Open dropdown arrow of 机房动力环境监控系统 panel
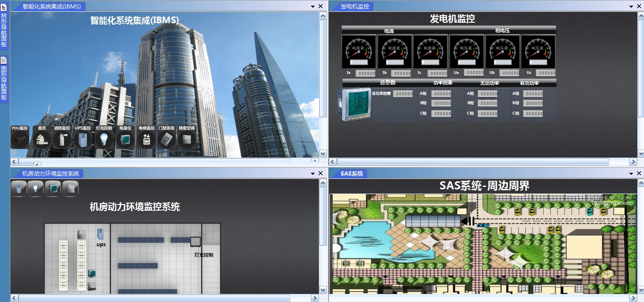Image resolution: width=644 pixels, height=302 pixels. 313,174
